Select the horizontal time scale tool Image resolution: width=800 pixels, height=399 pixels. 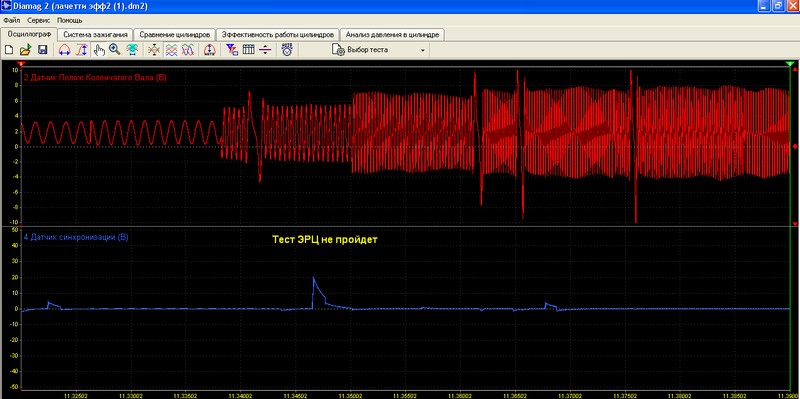65,50
